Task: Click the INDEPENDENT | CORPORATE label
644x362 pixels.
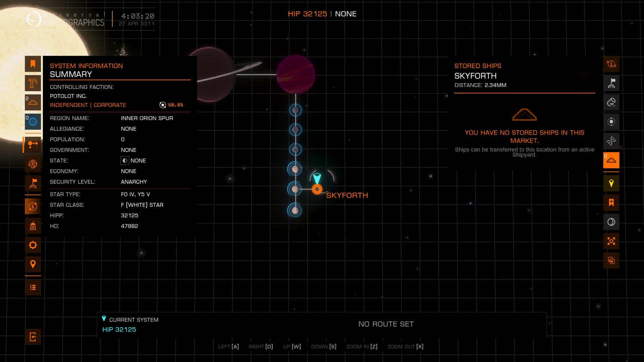Action: pos(88,105)
